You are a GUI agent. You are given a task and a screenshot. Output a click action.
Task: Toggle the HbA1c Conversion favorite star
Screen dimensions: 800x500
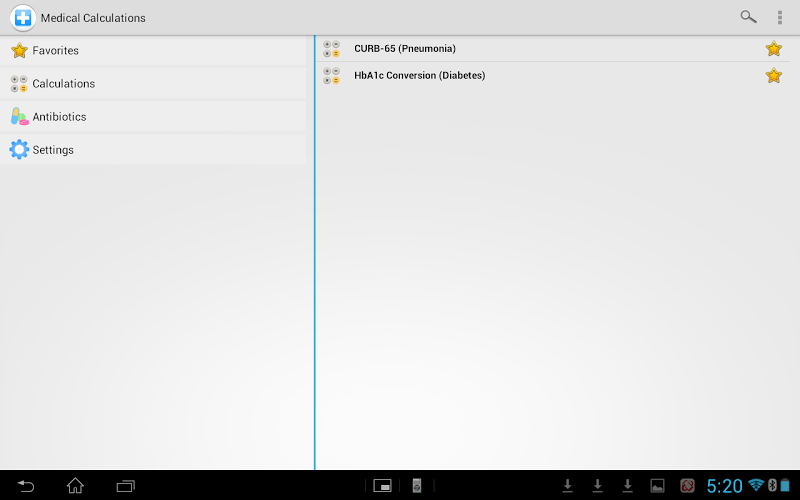tap(773, 76)
